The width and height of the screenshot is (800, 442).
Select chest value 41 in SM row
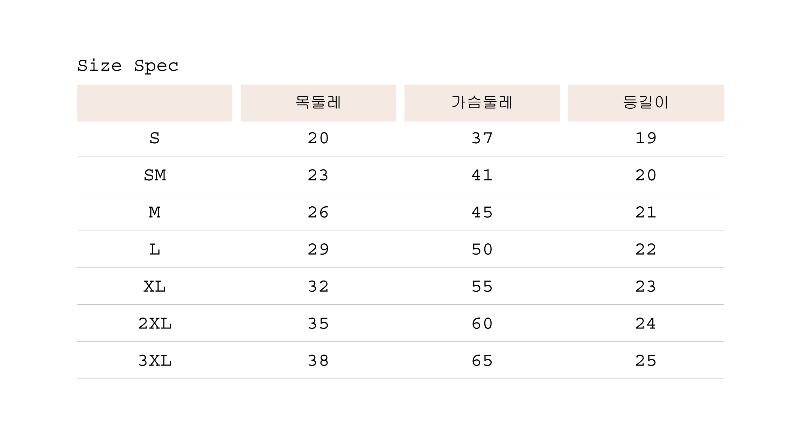(482, 175)
